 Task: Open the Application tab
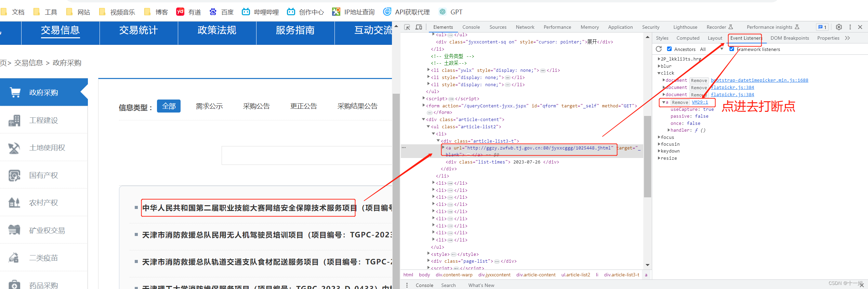(620, 27)
